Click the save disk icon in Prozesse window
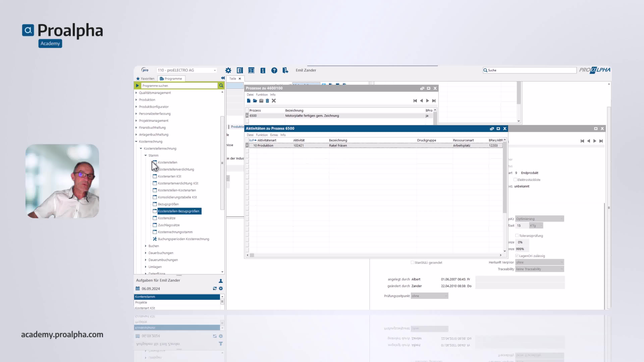Screen dimensions: 644x362 [261, 101]
